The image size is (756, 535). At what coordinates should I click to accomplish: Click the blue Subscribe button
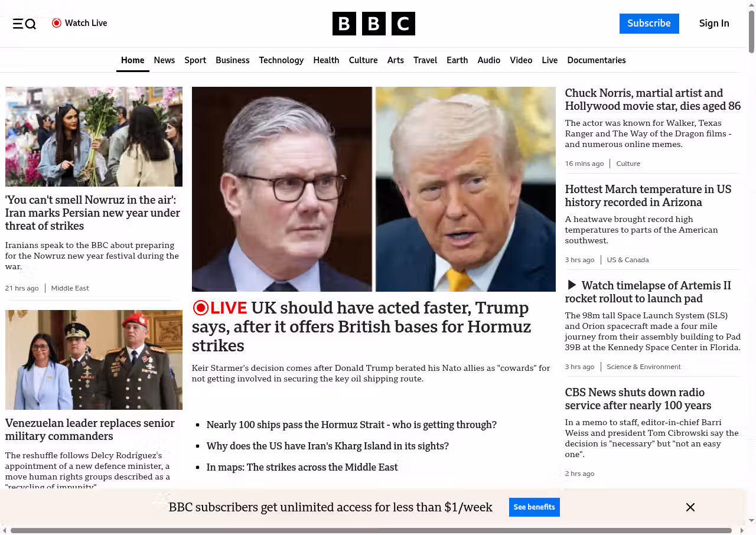649,24
